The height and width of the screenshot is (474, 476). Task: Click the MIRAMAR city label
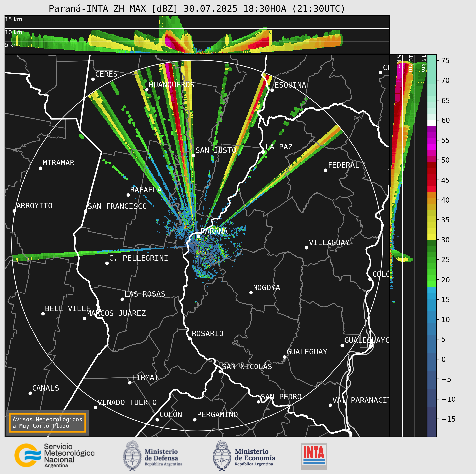coord(58,163)
